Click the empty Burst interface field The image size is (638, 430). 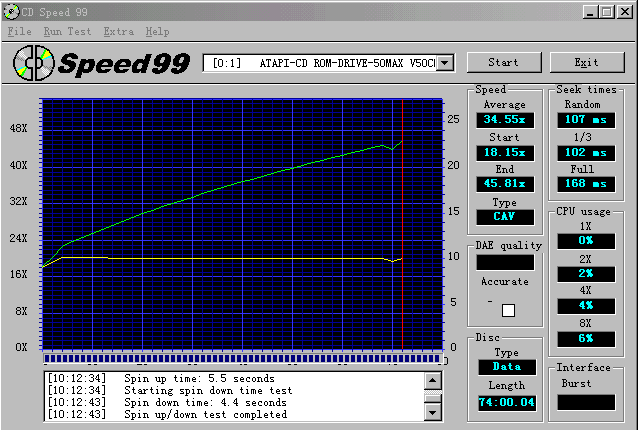[x=584, y=401]
